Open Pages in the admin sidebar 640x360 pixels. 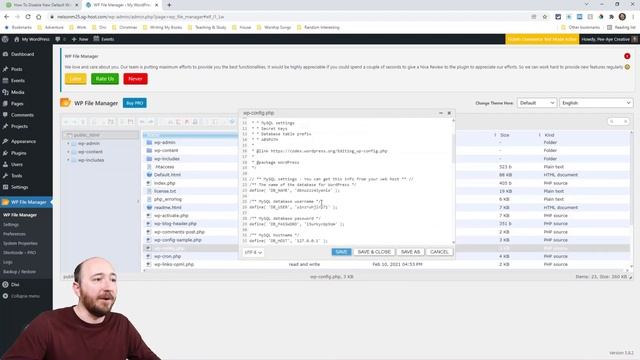(x=17, y=104)
